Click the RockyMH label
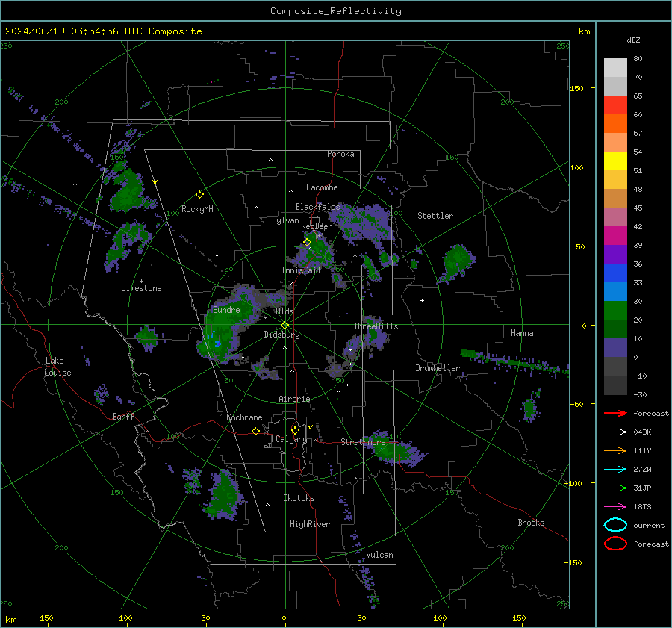 [x=197, y=209]
